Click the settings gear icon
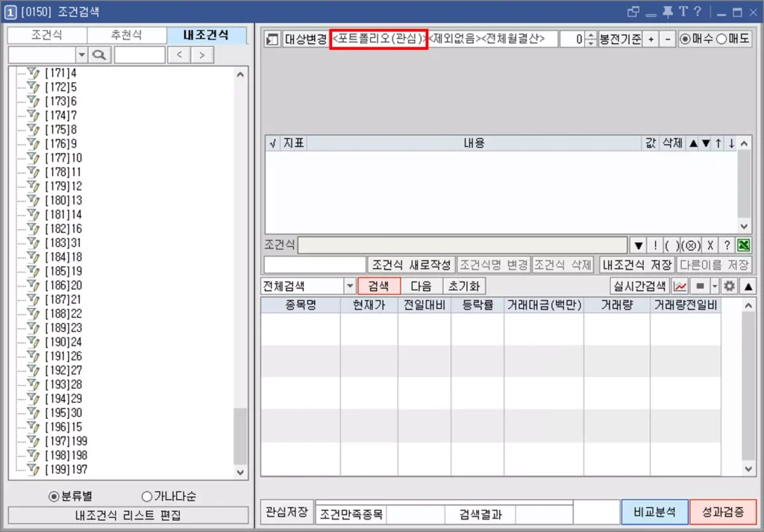764x532 pixels. click(x=729, y=287)
